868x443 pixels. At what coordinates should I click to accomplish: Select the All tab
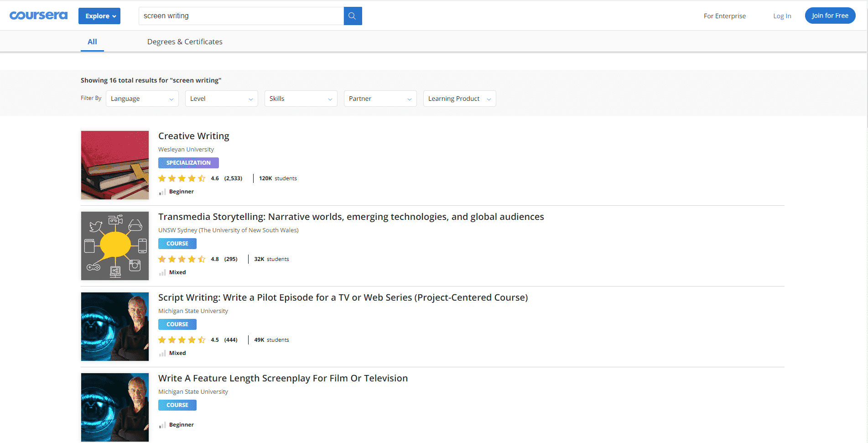(x=92, y=42)
